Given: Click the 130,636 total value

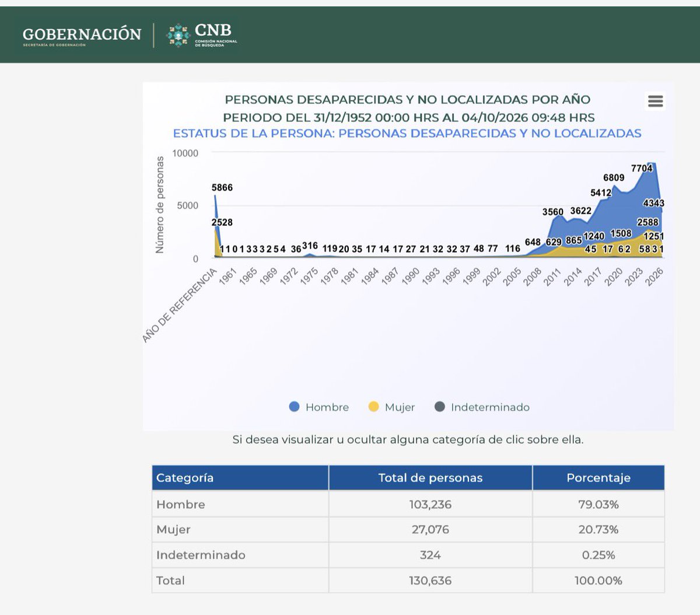Looking at the screenshot, I should tap(430, 581).
